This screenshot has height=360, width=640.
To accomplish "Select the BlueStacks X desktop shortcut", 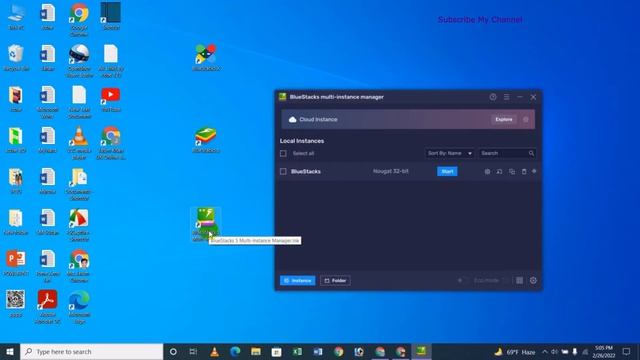I will click(206, 57).
